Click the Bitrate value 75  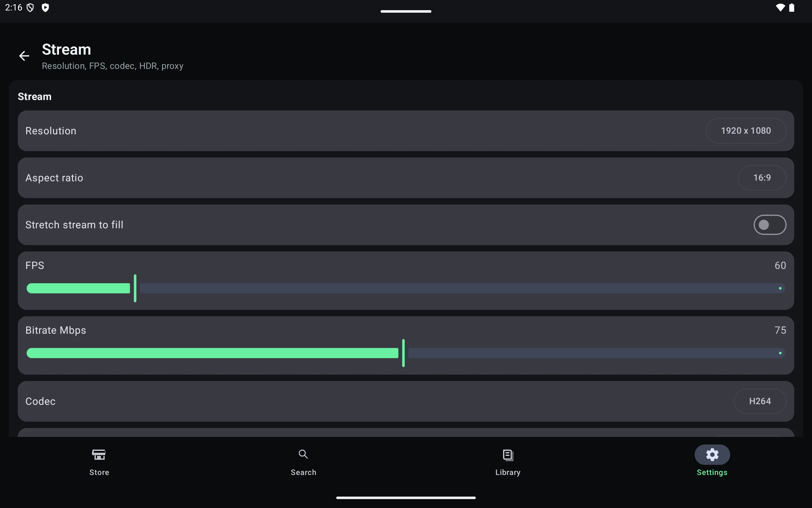pos(780,330)
